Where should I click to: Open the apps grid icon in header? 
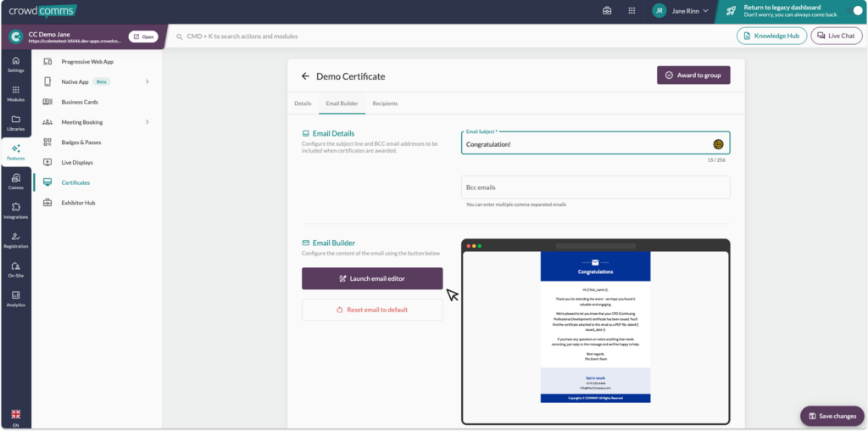[632, 11]
